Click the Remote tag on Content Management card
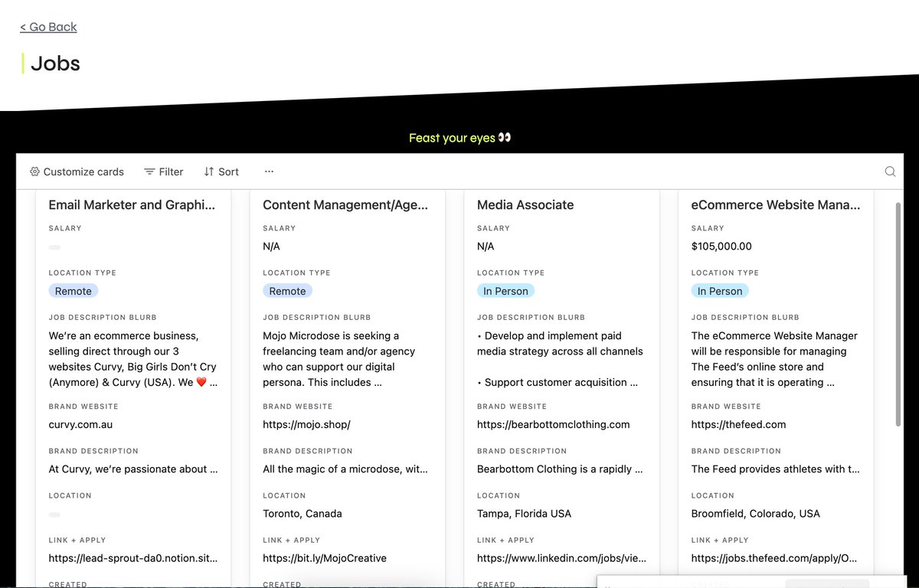Viewport: 919px width, 588px height. tap(288, 291)
